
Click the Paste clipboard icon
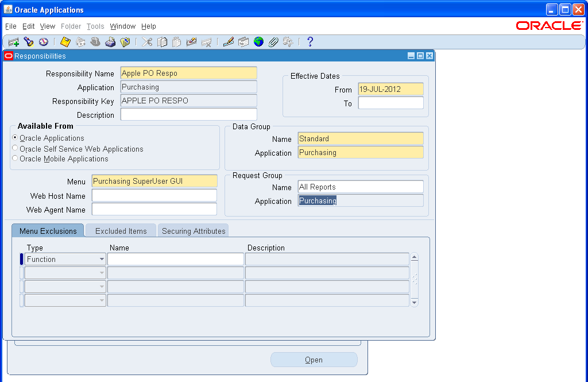[177, 42]
